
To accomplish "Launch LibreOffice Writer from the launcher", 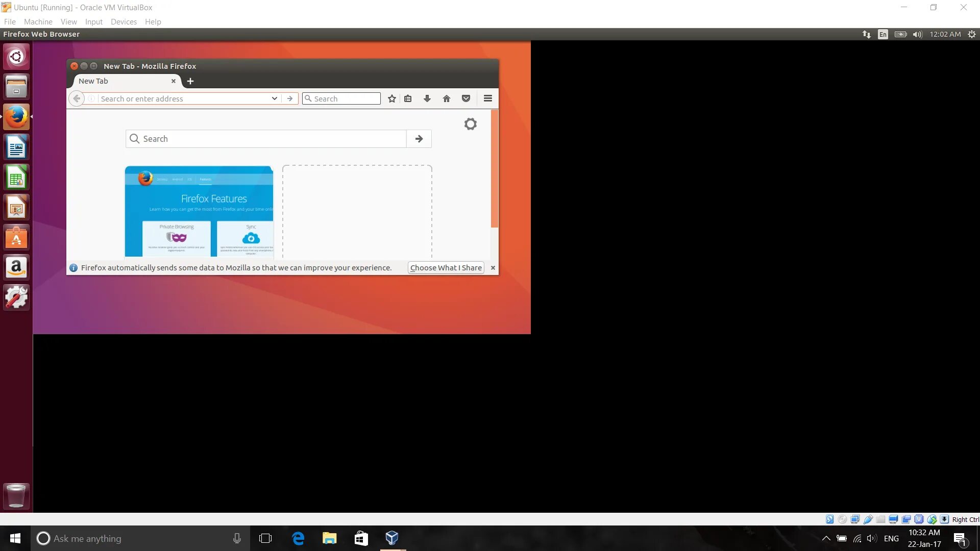I will click(16, 147).
